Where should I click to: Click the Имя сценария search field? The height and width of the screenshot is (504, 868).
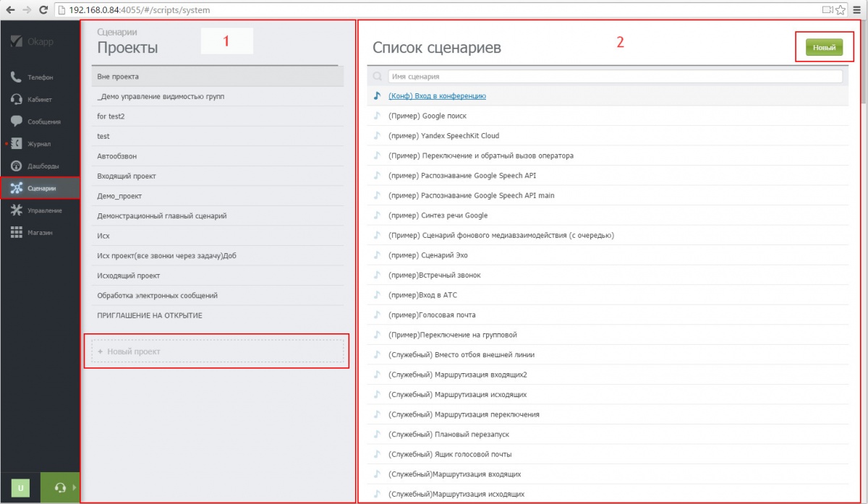point(615,76)
